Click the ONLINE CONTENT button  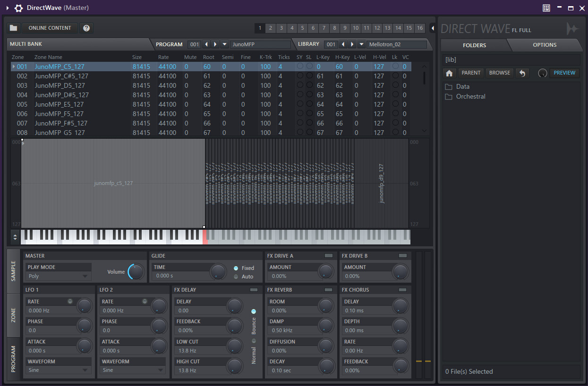(49, 27)
